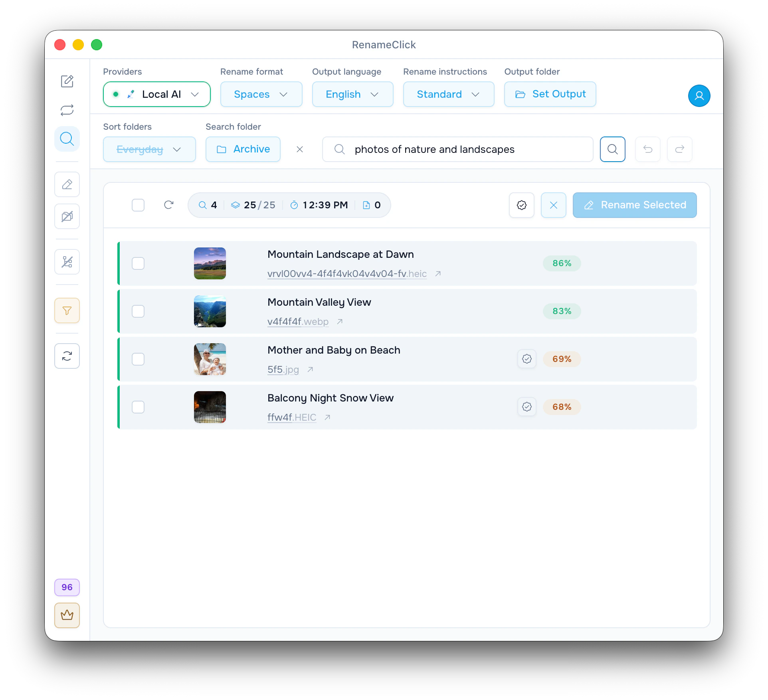Click the undo arrow button
768x700 pixels.
tap(647, 149)
